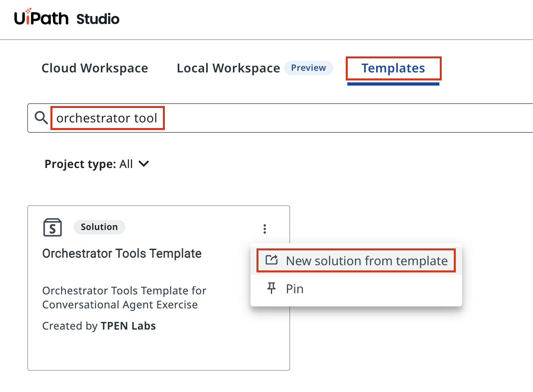The width and height of the screenshot is (533, 392).
Task: Click the UiPath Studio logo
Action: click(x=67, y=17)
